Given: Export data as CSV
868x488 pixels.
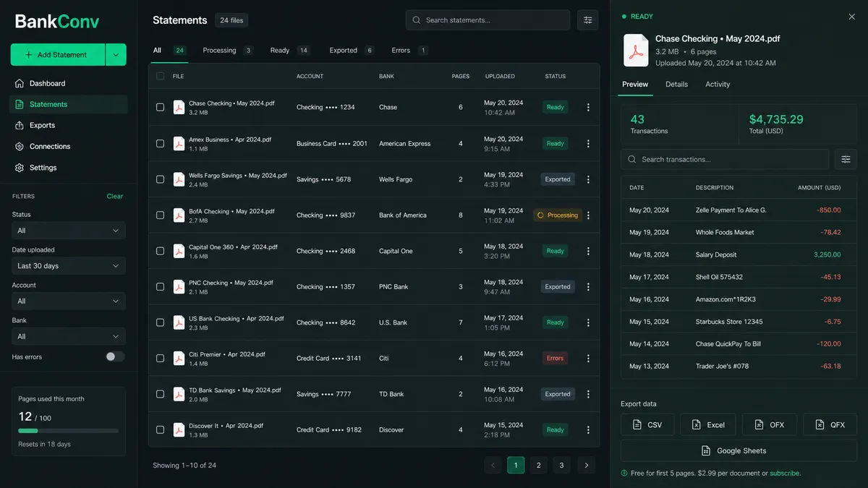Looking at the screenshot, I should [647, 424].
